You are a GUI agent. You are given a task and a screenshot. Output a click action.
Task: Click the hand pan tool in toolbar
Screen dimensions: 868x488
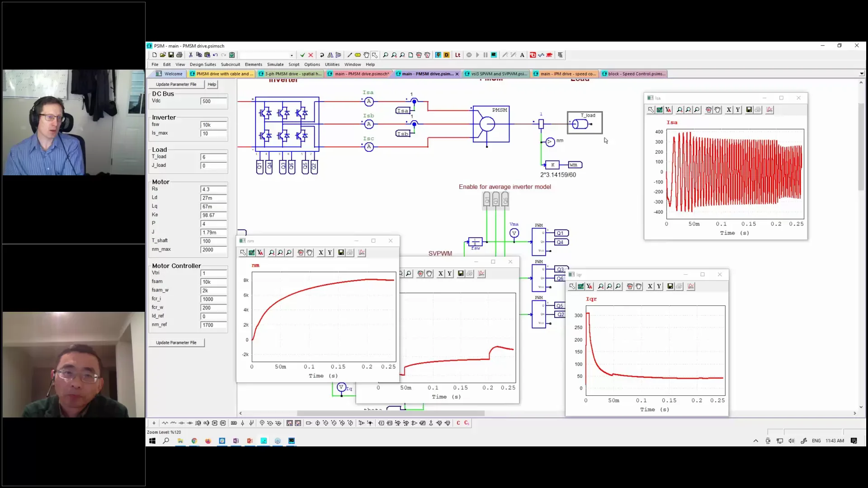(366, 55)
